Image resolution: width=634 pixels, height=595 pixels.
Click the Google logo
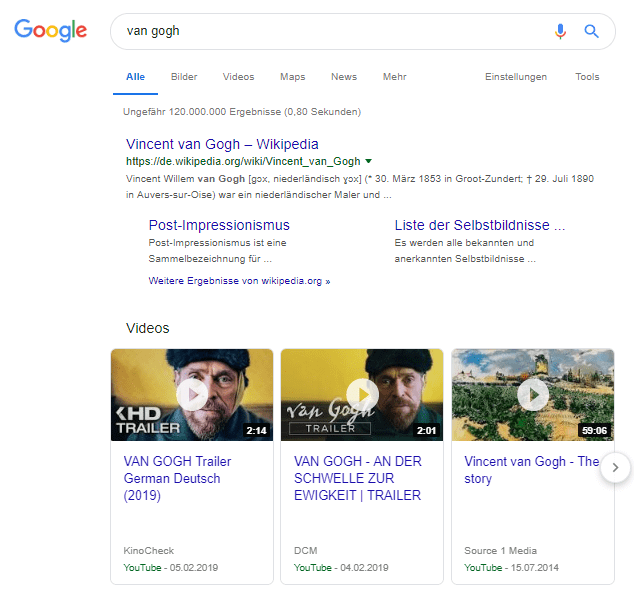(x=51, y=30)
